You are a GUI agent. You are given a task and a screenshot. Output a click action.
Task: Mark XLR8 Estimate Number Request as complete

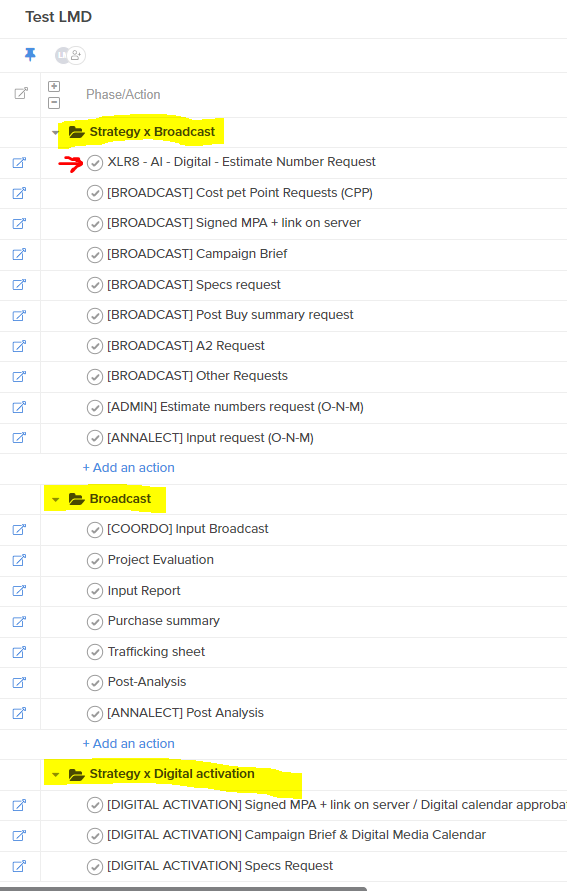pyautogui.click(x=95, y=163)
